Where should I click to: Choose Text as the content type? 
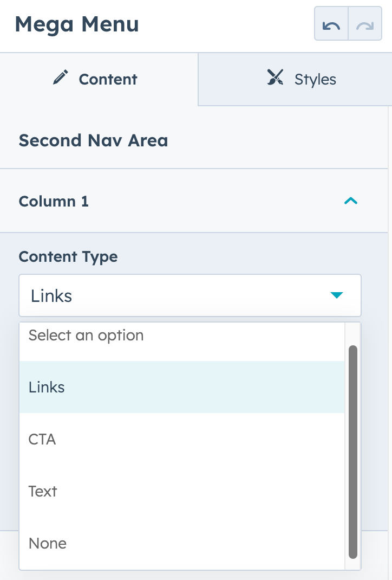click(43, 491)
